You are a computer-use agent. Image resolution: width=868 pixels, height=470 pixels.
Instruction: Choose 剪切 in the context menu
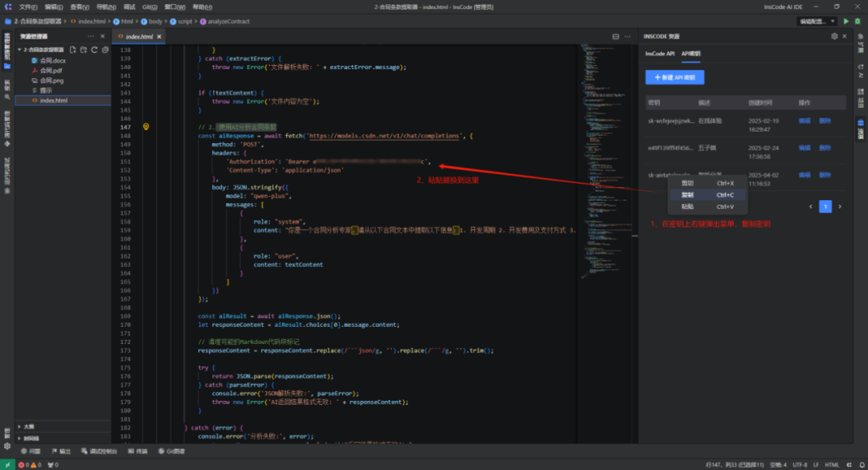707,183
